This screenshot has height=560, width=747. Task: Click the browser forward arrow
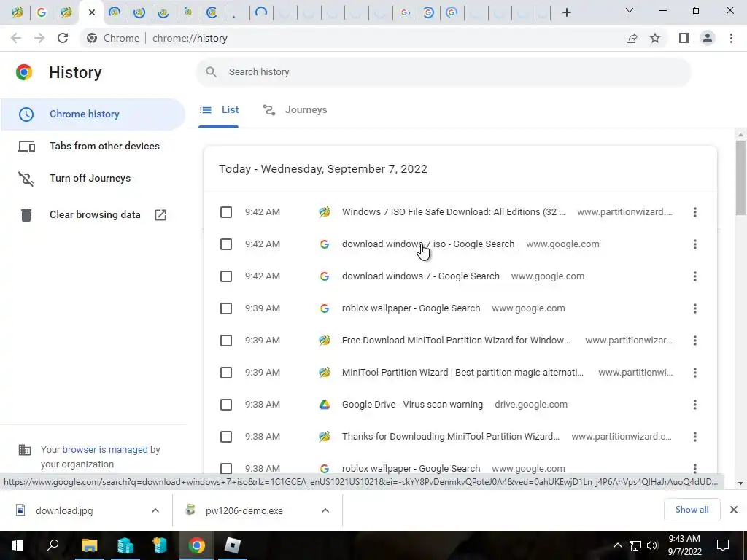[39, 38]
